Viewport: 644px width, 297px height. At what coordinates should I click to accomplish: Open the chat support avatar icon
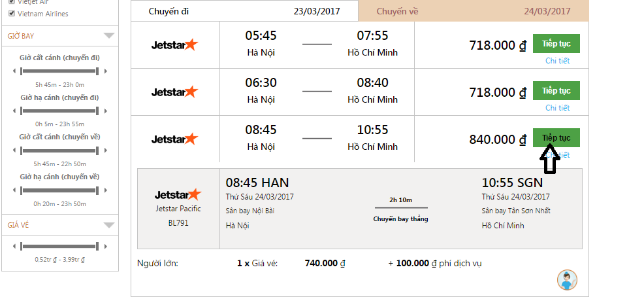point(567,280)
